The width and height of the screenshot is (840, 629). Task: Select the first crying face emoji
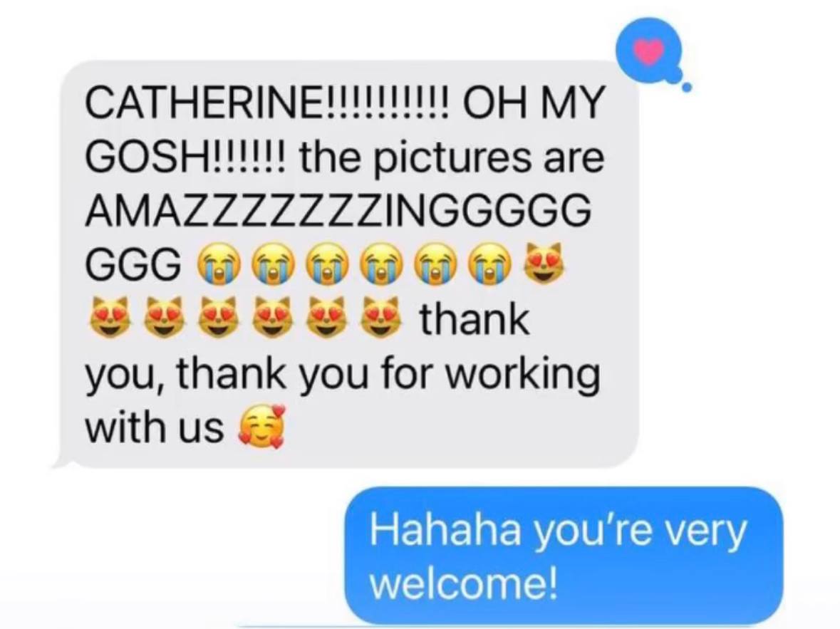[x=217, y=264]
